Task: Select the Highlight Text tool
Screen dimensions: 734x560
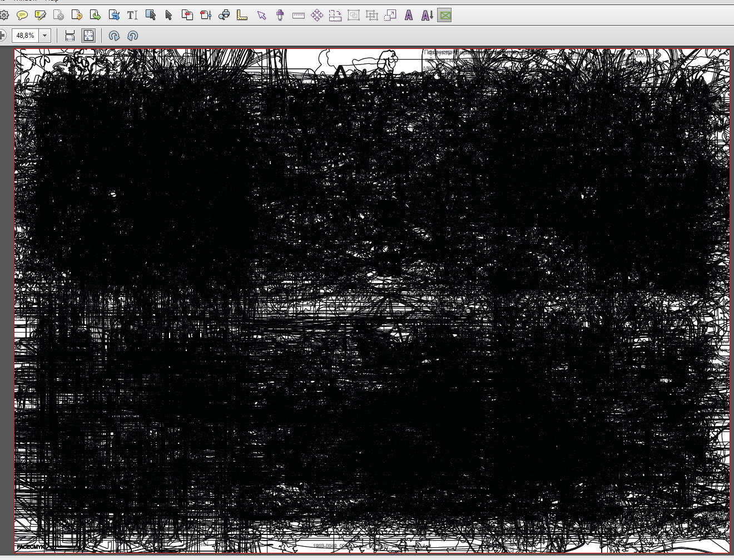Action: (x=41, y=16)
